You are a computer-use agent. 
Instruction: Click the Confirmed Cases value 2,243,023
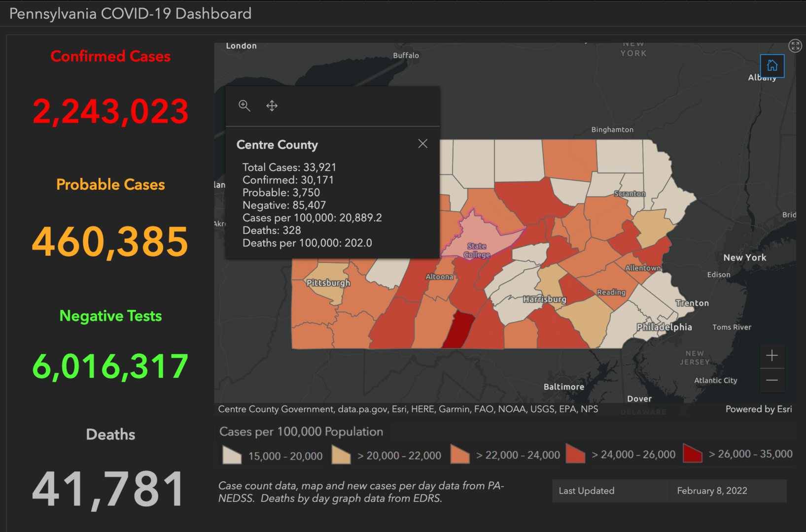(110, 111)
